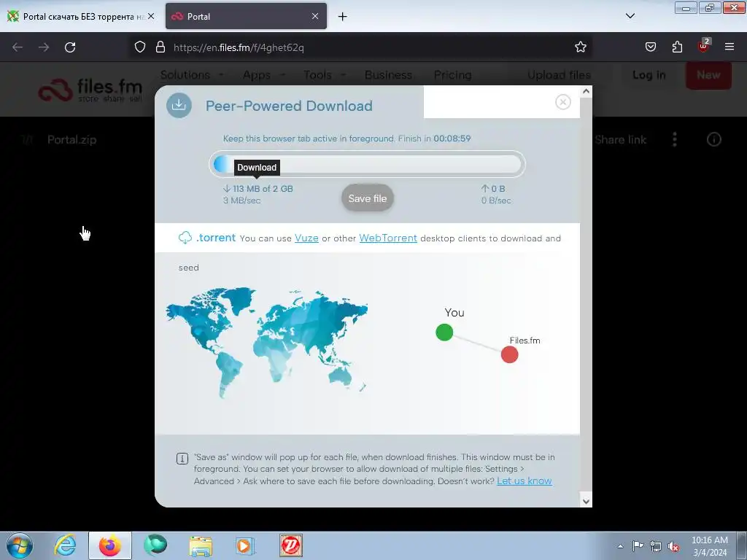
Task: Expand the Tools menu
Action: click(x=325, y=75)
